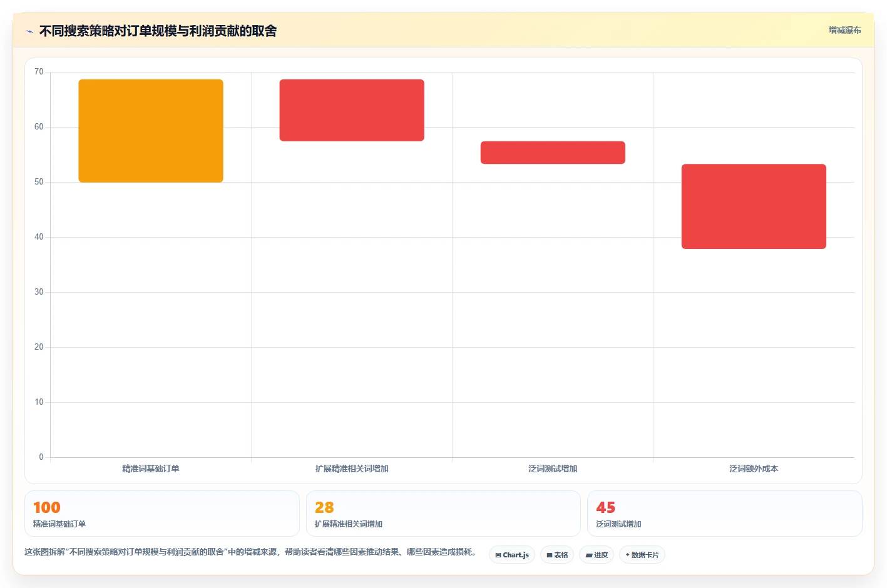Click axis label 泛词额外成本
Viewport: 887px width, 588px height.
click(754, 469)
